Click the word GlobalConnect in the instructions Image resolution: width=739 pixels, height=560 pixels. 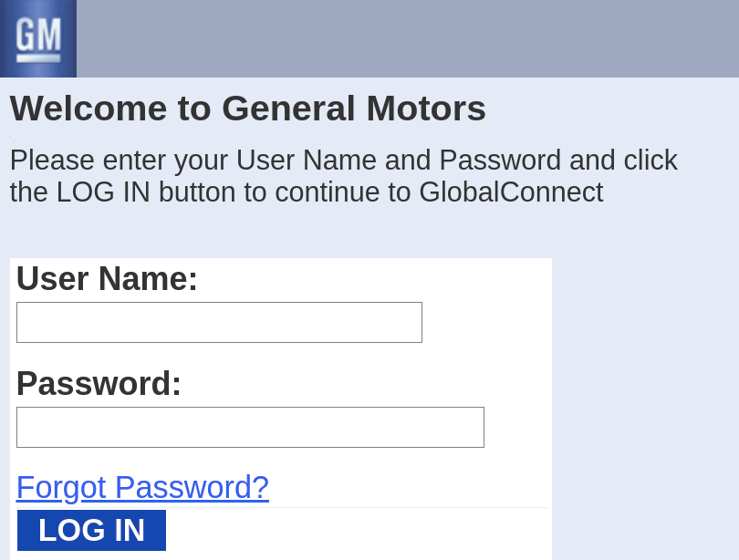(x=511, y=192)
